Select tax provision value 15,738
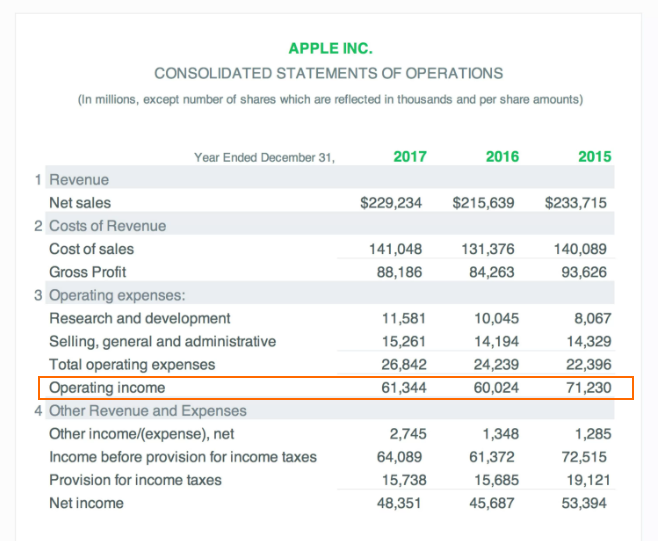The height and width of the screenshot is (541, 658). tap(404, 480)
